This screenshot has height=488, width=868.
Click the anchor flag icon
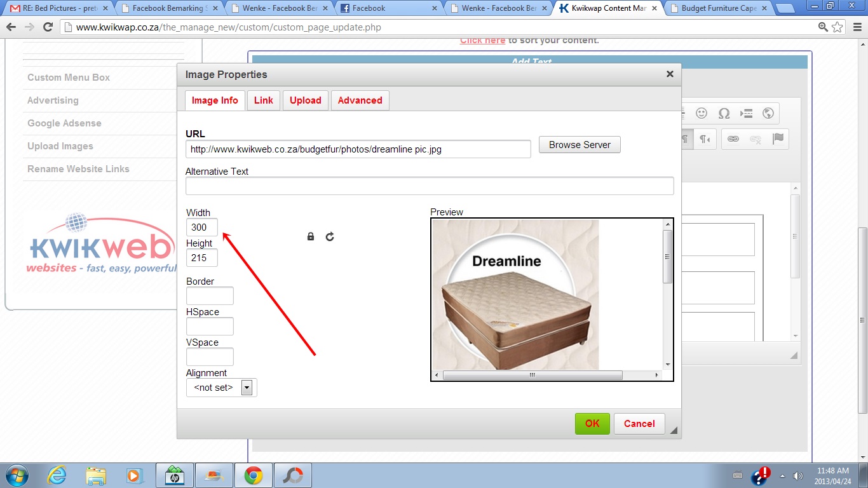[x=778, y=139]
